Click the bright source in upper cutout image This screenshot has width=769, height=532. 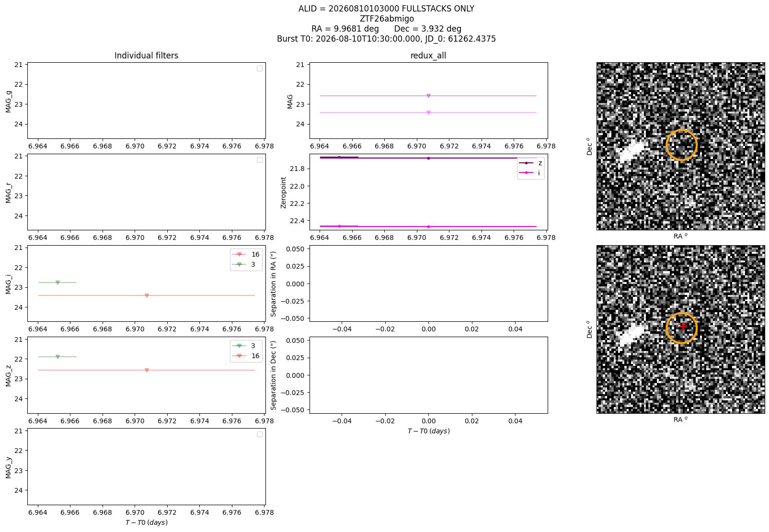[631, 152]
